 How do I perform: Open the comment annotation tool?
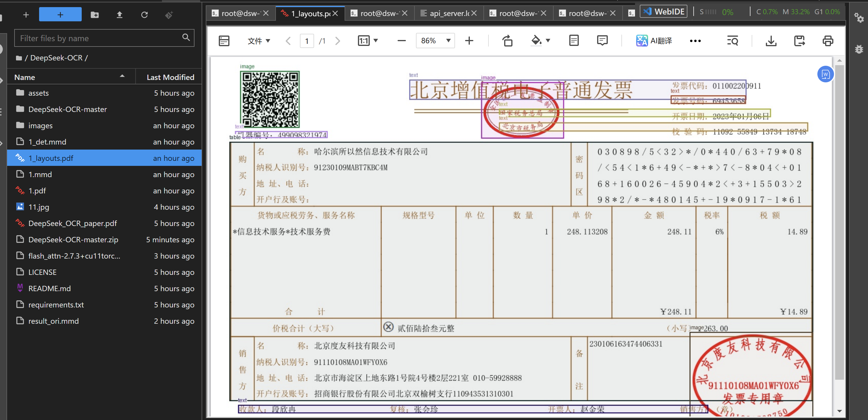coord(602,41)
